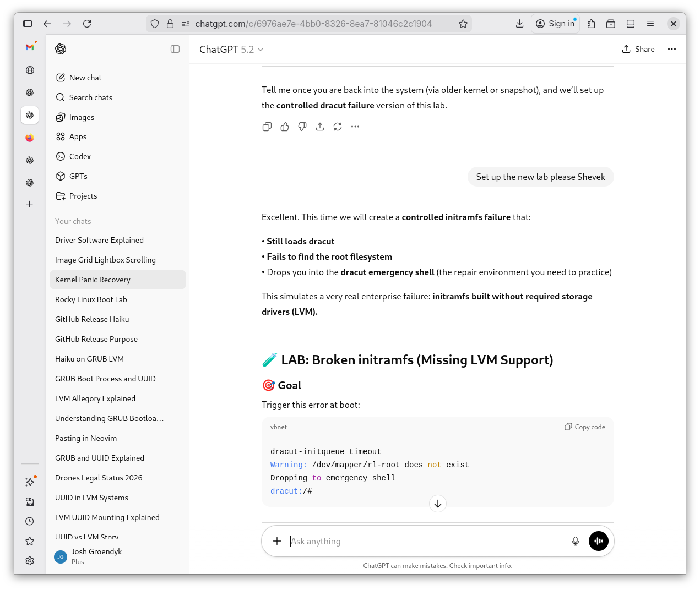The image size is (700, 590).
Task: Click the Ask anything message field
Action: [424, 541]
